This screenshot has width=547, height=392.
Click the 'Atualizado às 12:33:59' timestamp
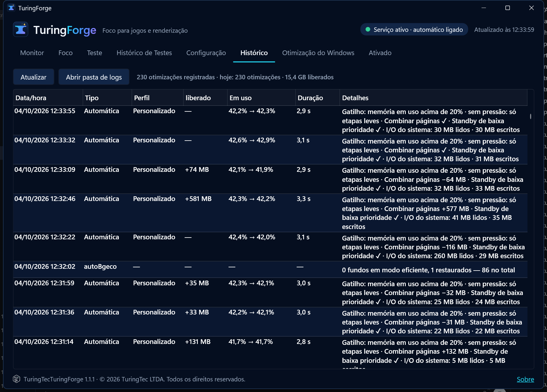pyautogui.click(x=504, y=30)
